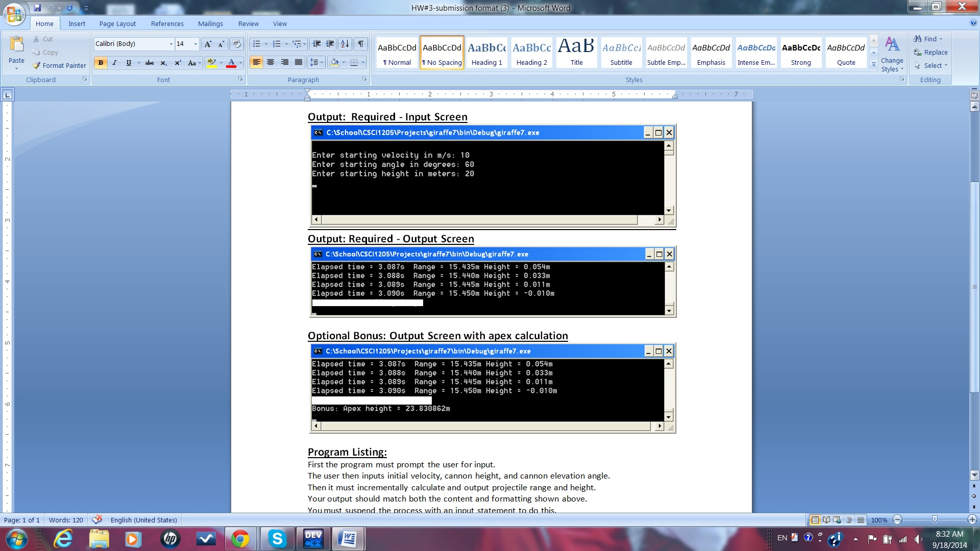Click the Replace button
This screenshot has height=551, width=980.
(x=930, y=52)
